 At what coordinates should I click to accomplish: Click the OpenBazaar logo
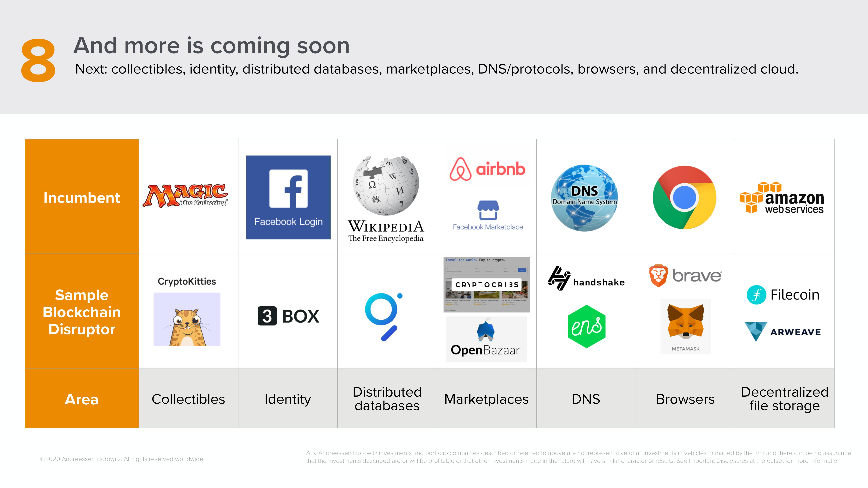pos(486,339)
